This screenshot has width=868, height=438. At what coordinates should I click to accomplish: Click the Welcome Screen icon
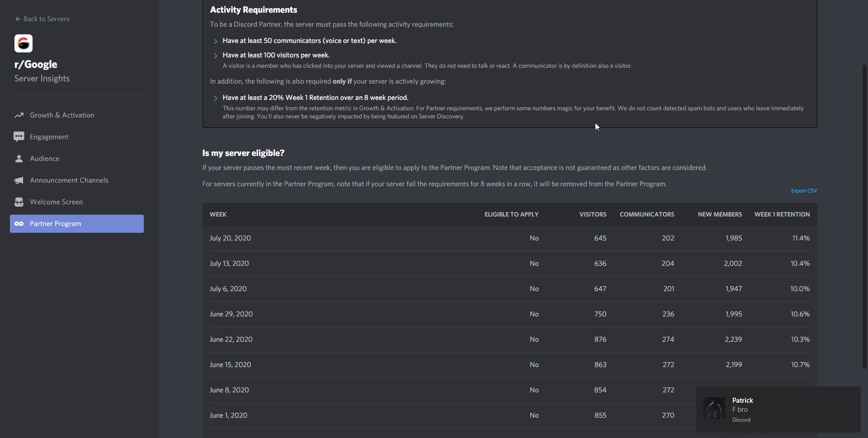(x=19, y=202)
